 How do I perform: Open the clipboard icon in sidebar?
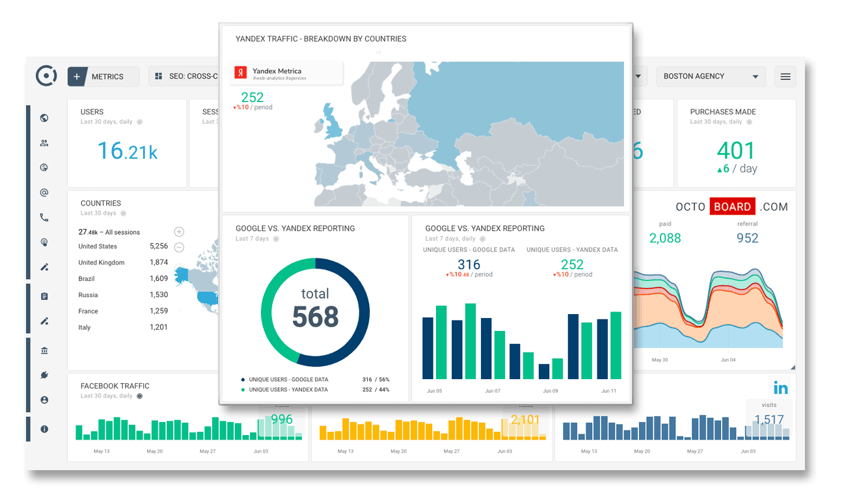[44, 296]
